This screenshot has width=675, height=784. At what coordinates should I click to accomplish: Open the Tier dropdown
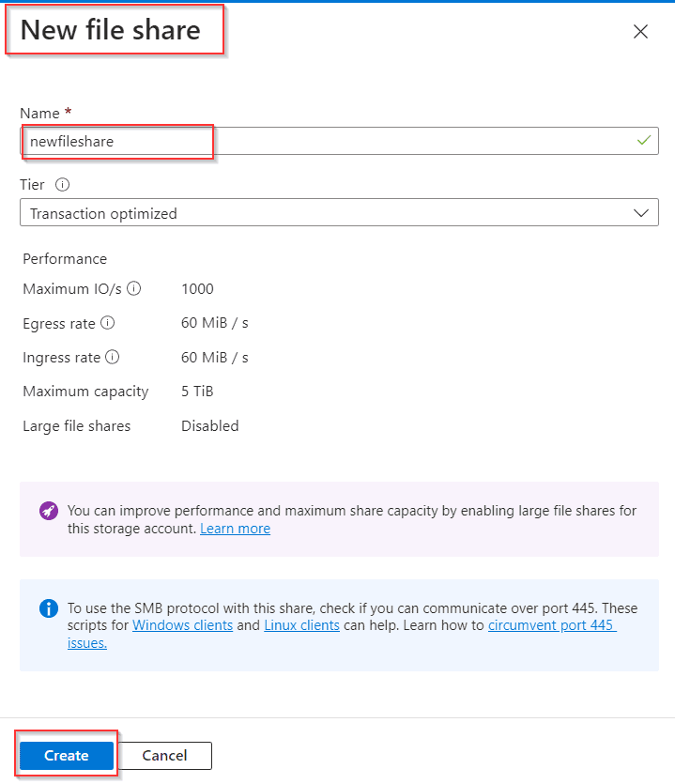pyautogui.click(x=338, y=213)
